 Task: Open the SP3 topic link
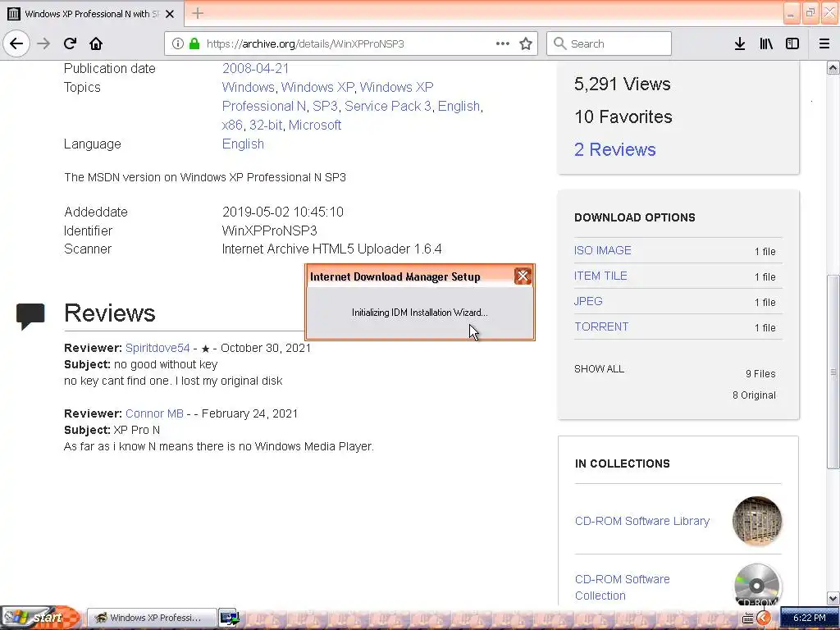[x=325, y=106]
